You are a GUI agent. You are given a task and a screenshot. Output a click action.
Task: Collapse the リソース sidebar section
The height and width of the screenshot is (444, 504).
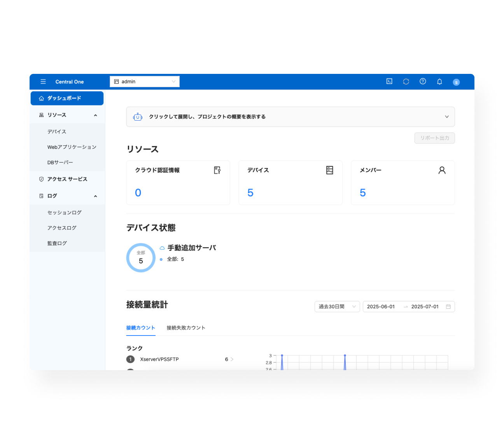coord(95,115)
